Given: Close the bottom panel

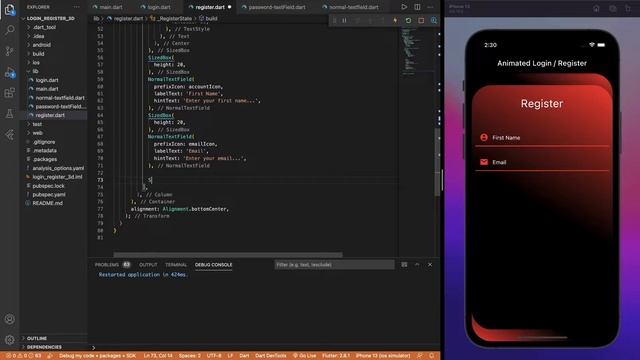Looking at the screenshot, I should pos(430,264).
